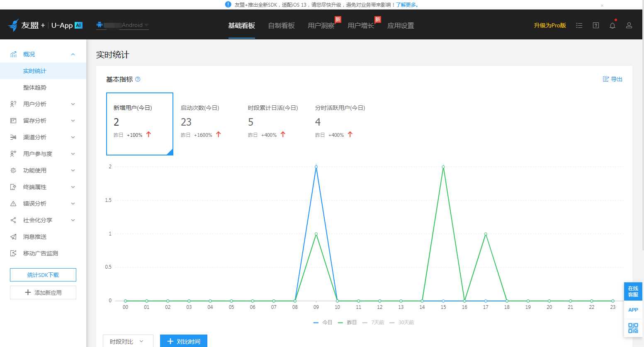Screen dimensions: 644x347
Task: Click the help question-mark icon in header
Action: pyautogui.click(x=596, y=25)
